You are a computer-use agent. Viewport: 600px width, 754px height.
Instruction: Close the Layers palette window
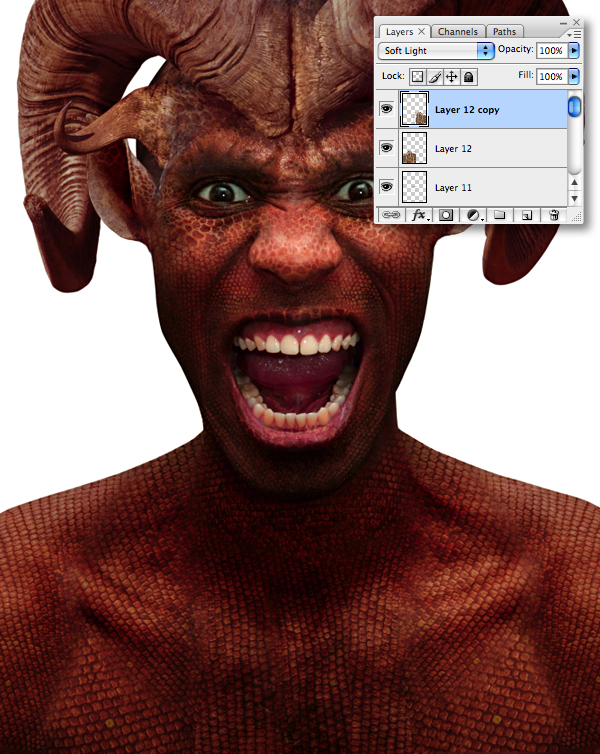point(576,22)
